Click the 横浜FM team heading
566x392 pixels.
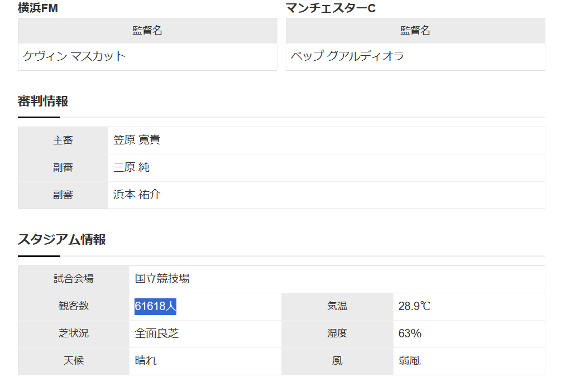[38, 8]
